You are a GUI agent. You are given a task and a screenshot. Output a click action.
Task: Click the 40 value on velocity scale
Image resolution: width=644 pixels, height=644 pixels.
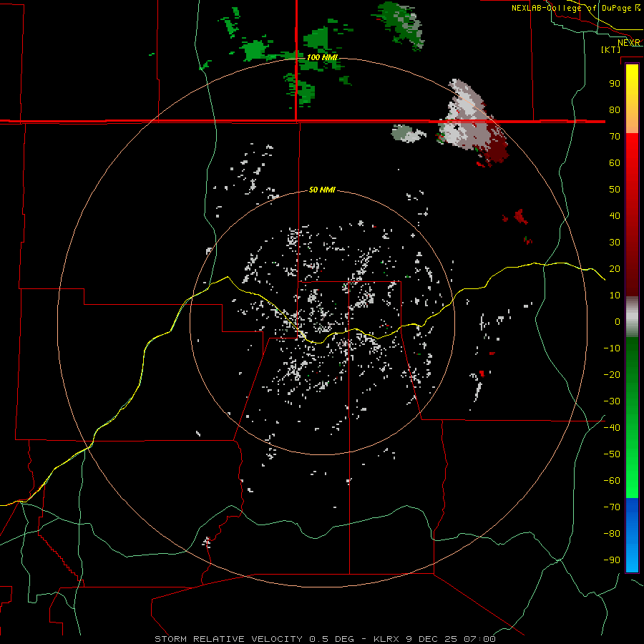pos(615,215)
